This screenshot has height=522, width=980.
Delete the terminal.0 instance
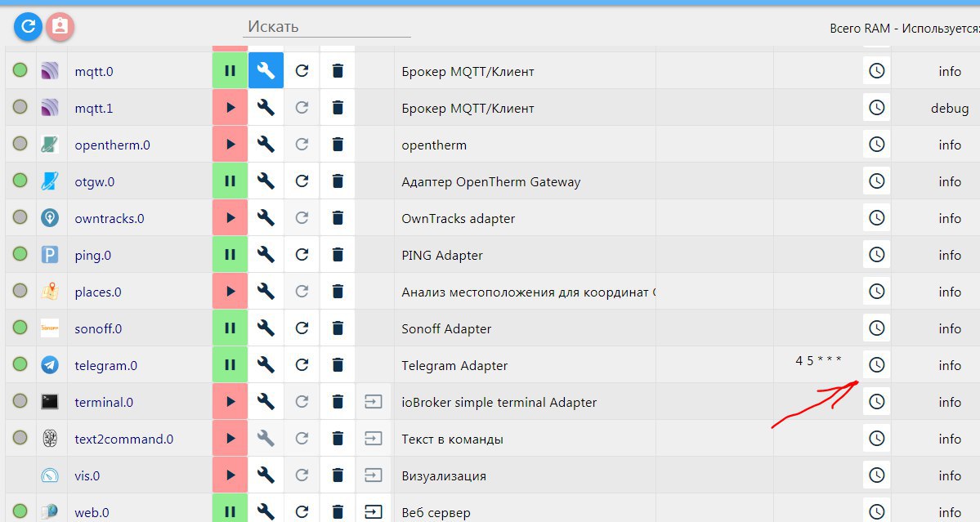(338, 401)
